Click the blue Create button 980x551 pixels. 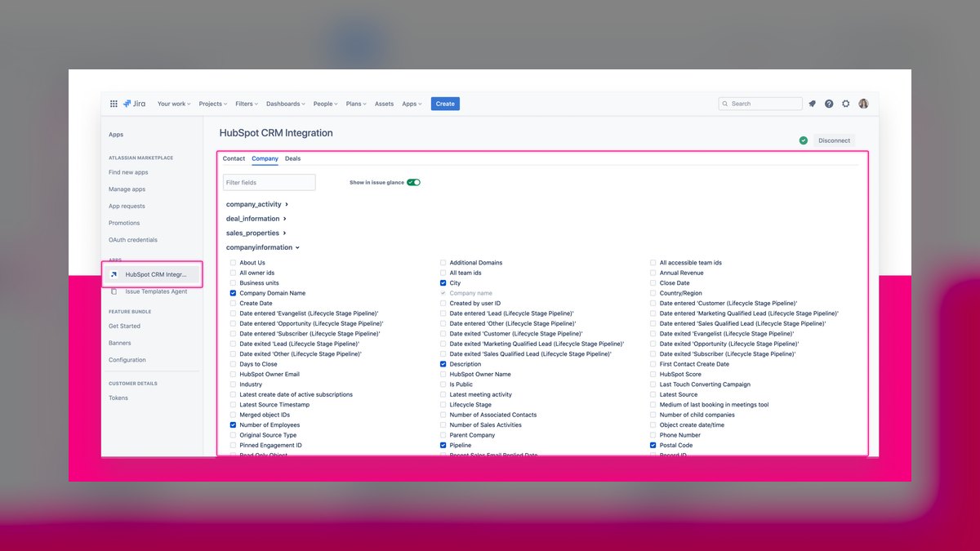tap(445, 104)
